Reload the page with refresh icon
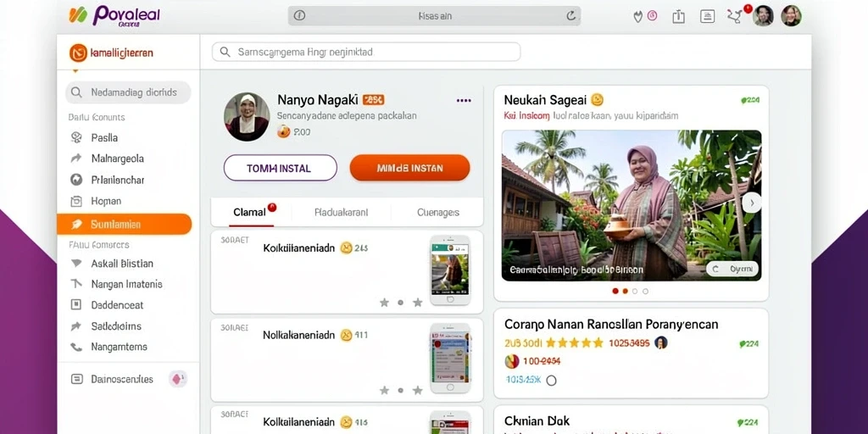 [x=570, y=15]
